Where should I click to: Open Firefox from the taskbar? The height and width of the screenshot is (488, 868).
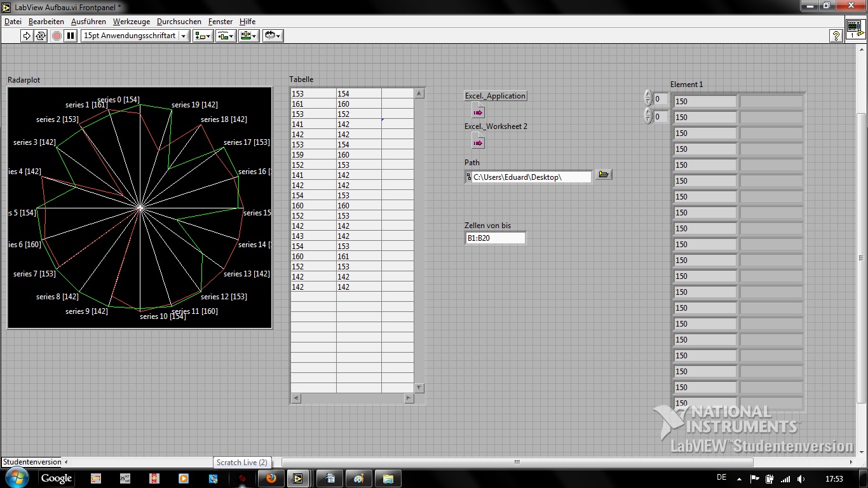click(271, 478)
